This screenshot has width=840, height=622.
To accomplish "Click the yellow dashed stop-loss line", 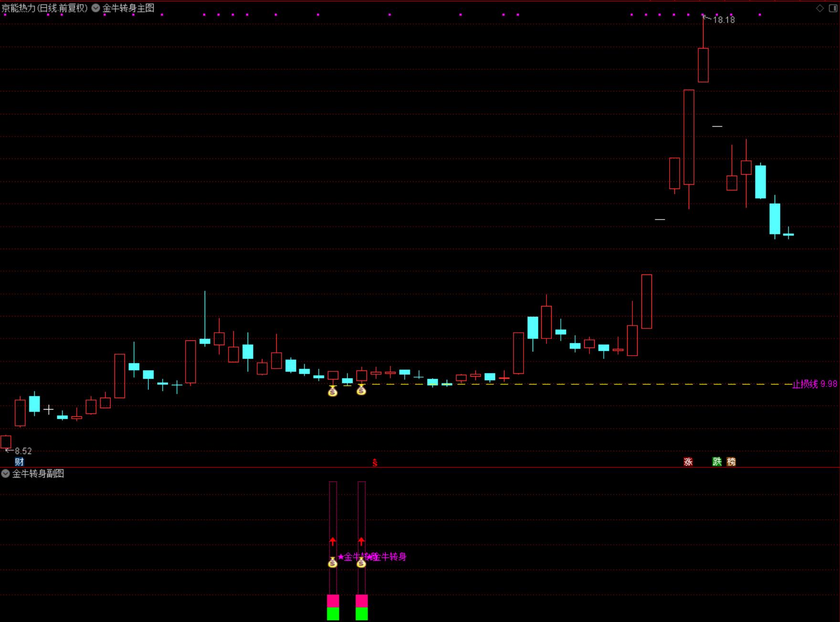I will pos(581,384).
